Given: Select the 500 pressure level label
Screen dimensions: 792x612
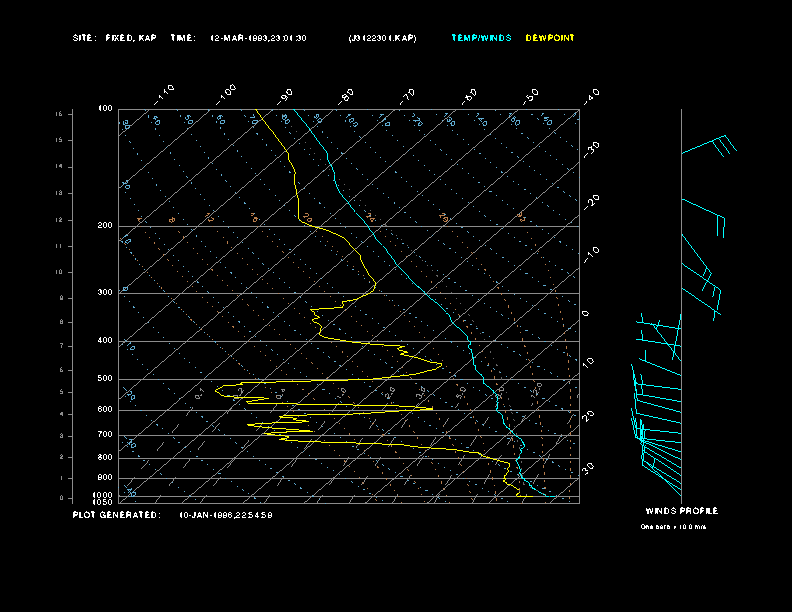Looking at the screenshot, I should pos(105,379).
